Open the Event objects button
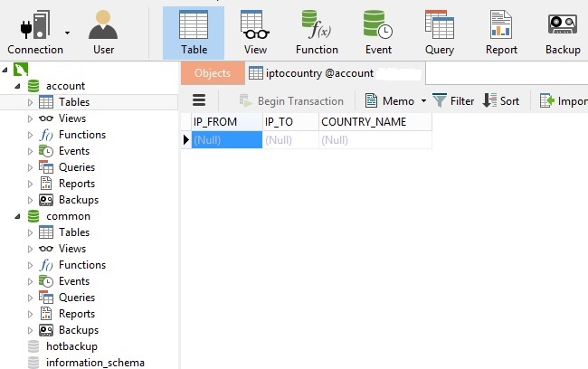 [378, 33]
